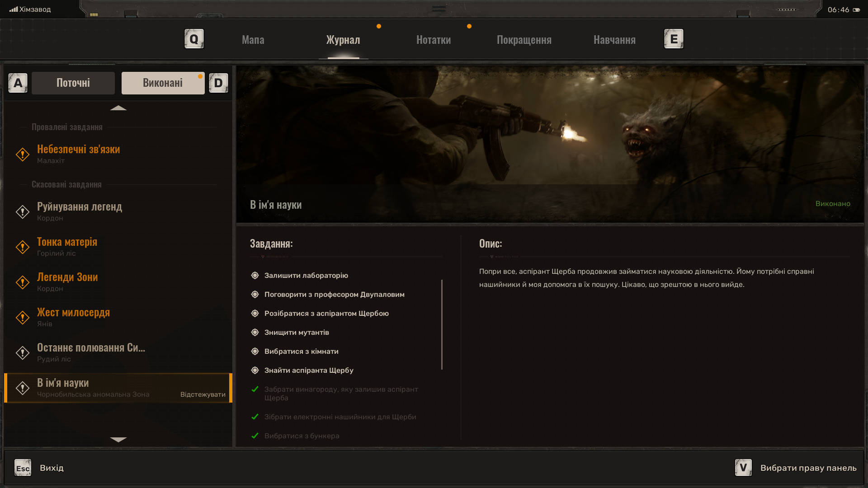This screenshot has width=868, height=488.
Task: Click quest marker icon for Руйнування легенд
Action: click(x=23, y=212)
